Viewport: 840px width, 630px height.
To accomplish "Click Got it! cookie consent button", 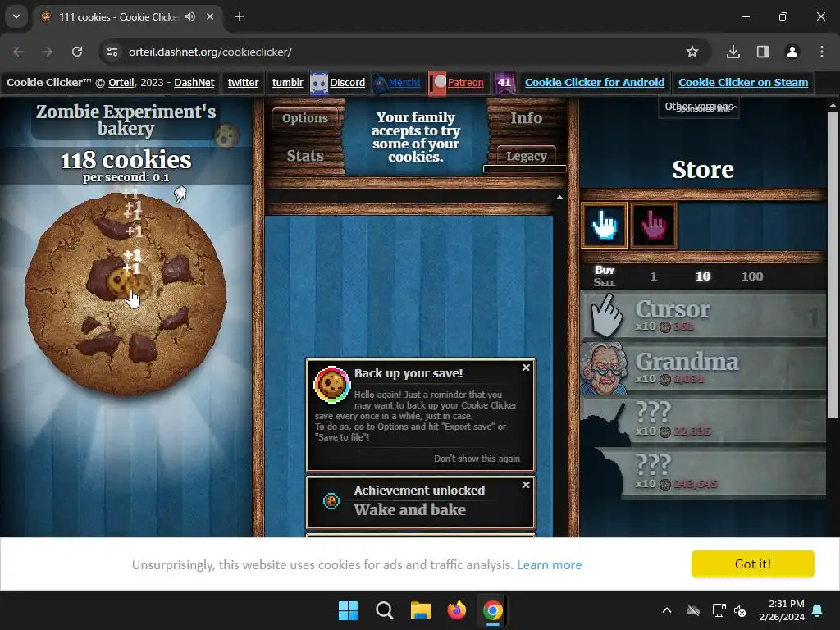I will [753, 564].
